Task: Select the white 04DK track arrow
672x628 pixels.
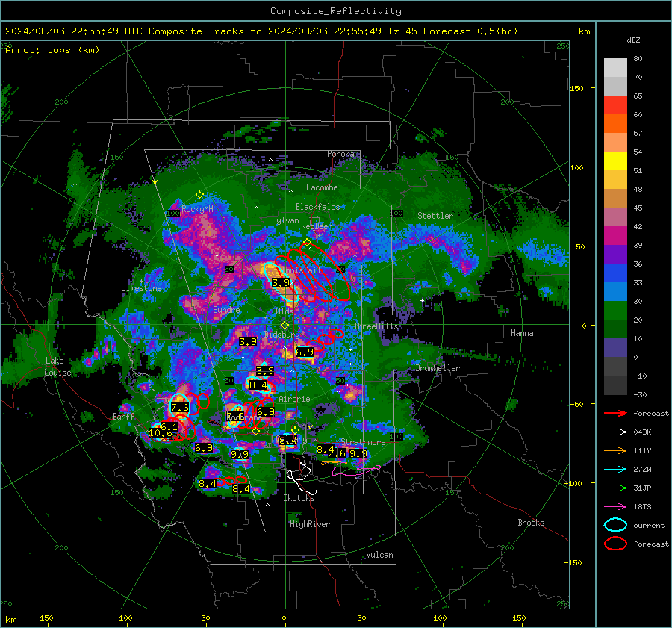Action: click(615, 432)
